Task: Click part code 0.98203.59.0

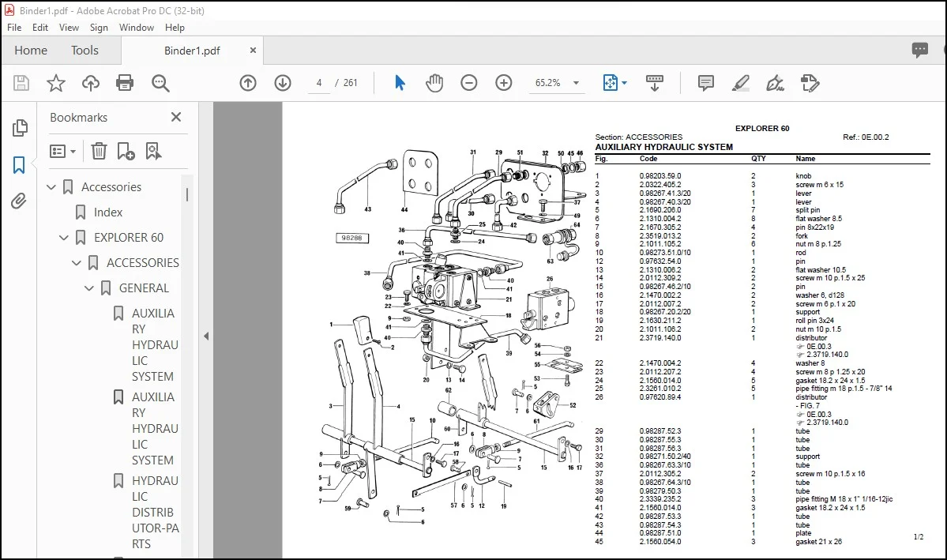Action: (x=660, y=176)
